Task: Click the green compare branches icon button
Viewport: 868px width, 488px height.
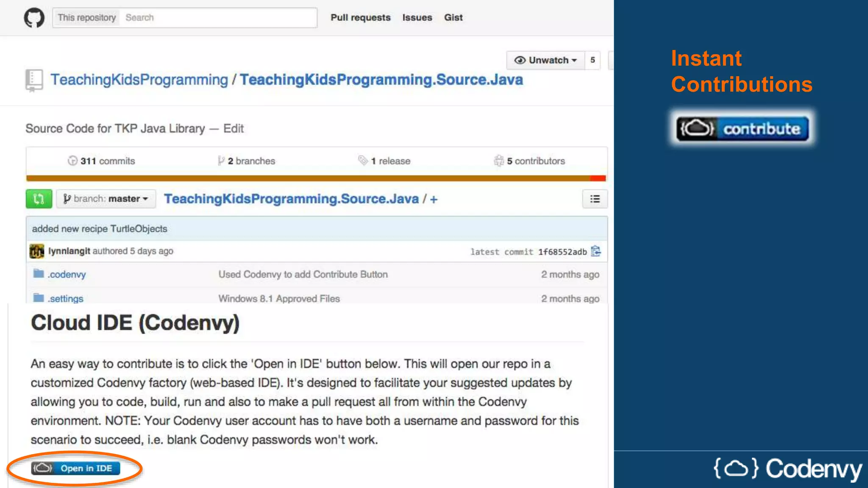Action: (x=39, y=199)
